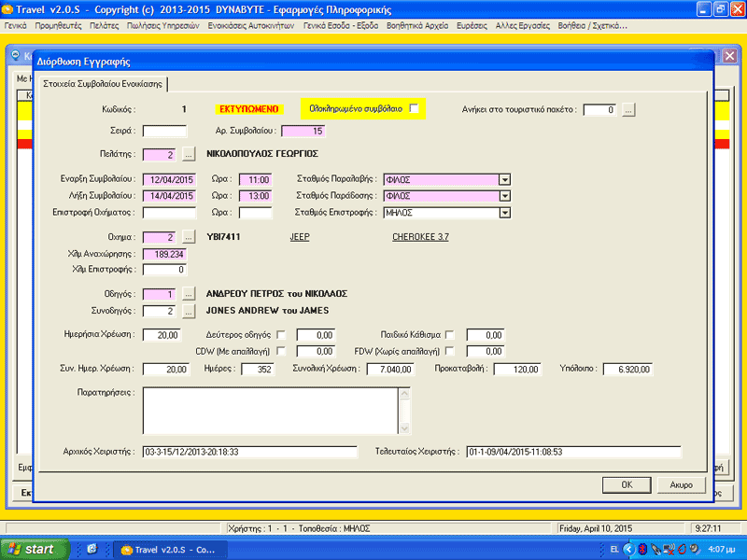Open the Προμηθευτές menu
The width and height of the screenshot is (747, 560).
[58, 26]
